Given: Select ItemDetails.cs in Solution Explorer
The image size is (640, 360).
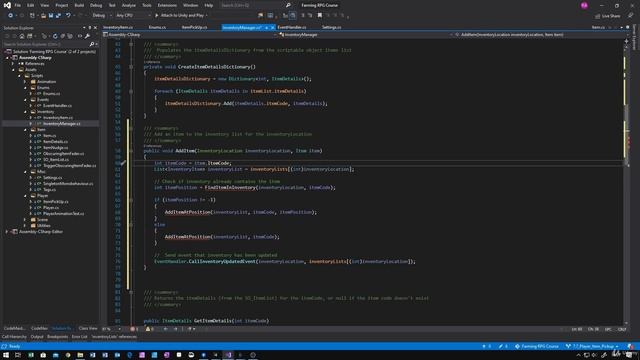Looking at the screenshot, I should pos(55,142).
